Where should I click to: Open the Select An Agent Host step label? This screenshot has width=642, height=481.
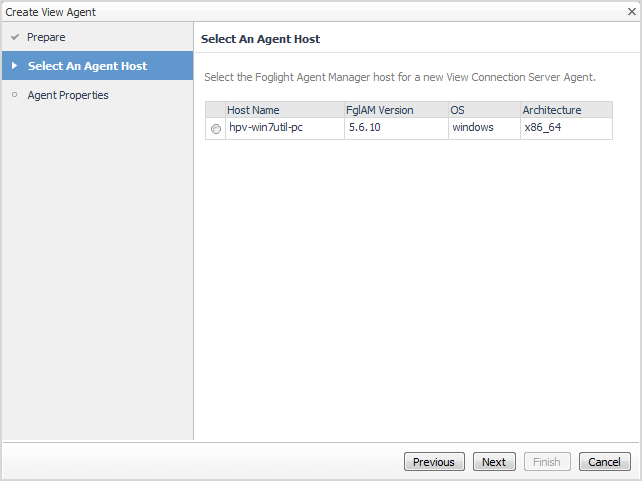pos(87,66)
